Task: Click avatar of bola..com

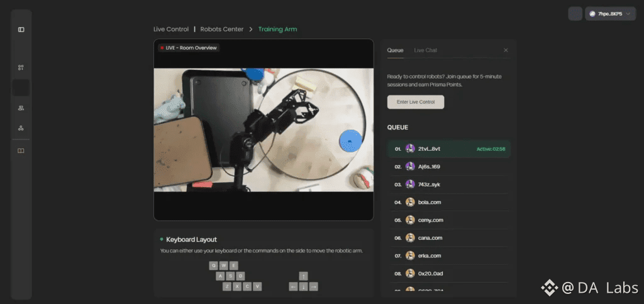Action: [410, 202]
